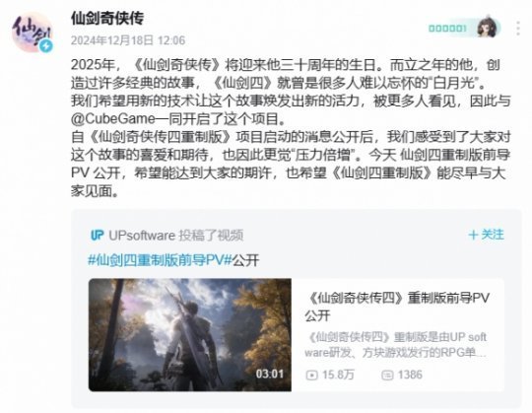Click the main post text body
The height and width of the screenshot is (413, 532).
pos(291,128)
